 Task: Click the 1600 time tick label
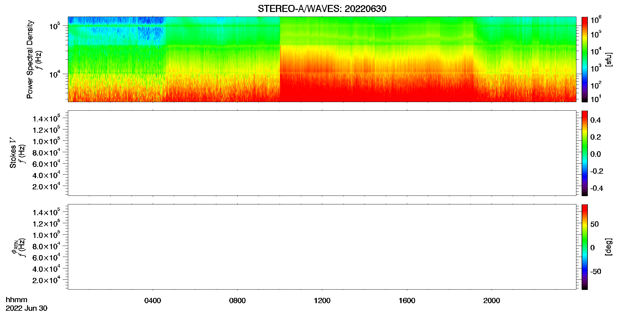tap(407, 301)
